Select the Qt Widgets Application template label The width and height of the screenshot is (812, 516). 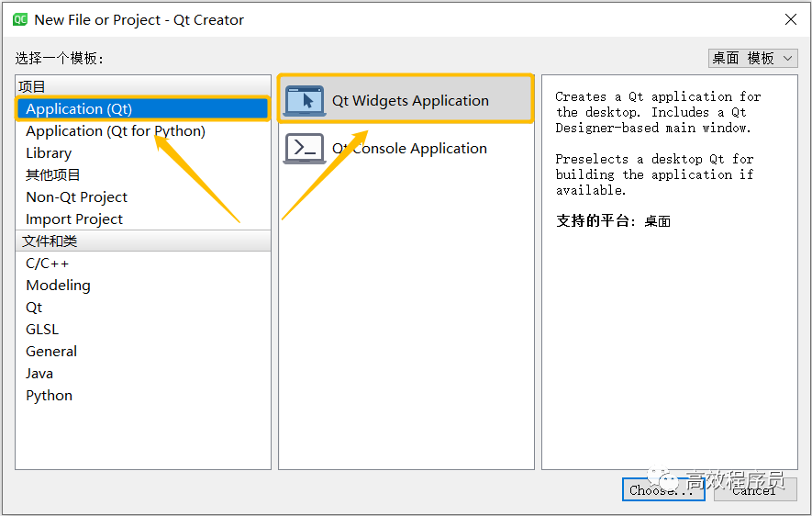coord(410,100)
